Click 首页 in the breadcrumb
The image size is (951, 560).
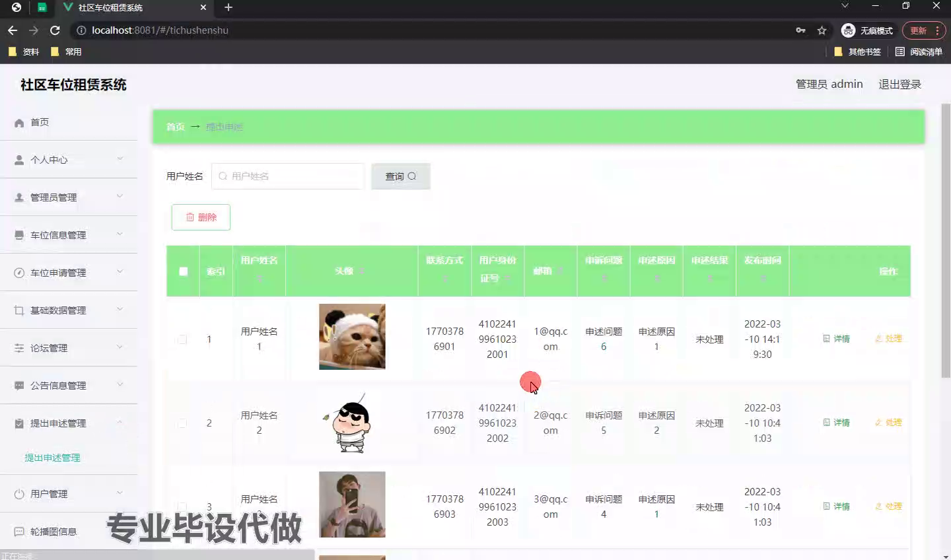coord(176,127)
